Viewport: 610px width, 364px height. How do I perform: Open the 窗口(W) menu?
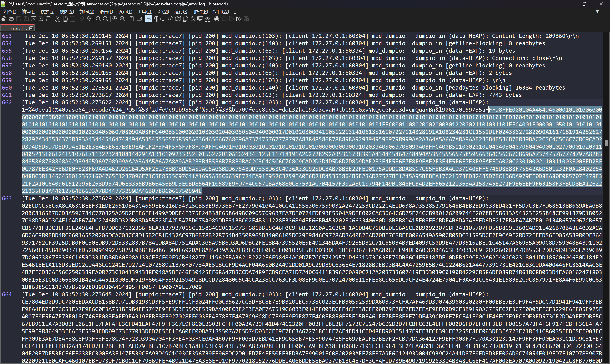point(221,11)
